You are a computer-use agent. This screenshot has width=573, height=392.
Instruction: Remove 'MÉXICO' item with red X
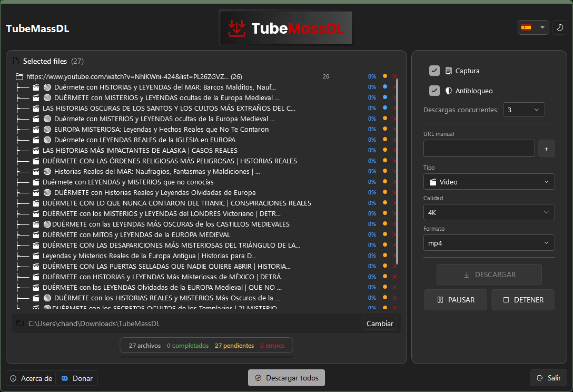click(394, 277)
